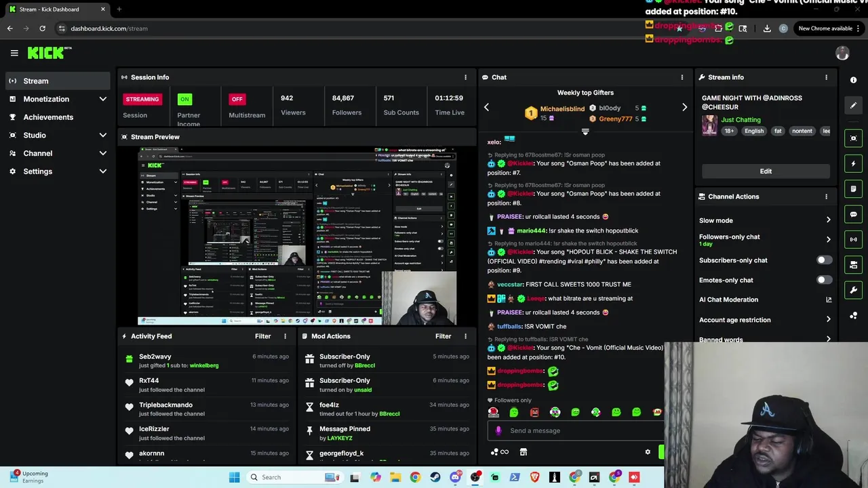868x488 pixels.
Task: Open Steam from the taskbar
Action: [435, 477]
